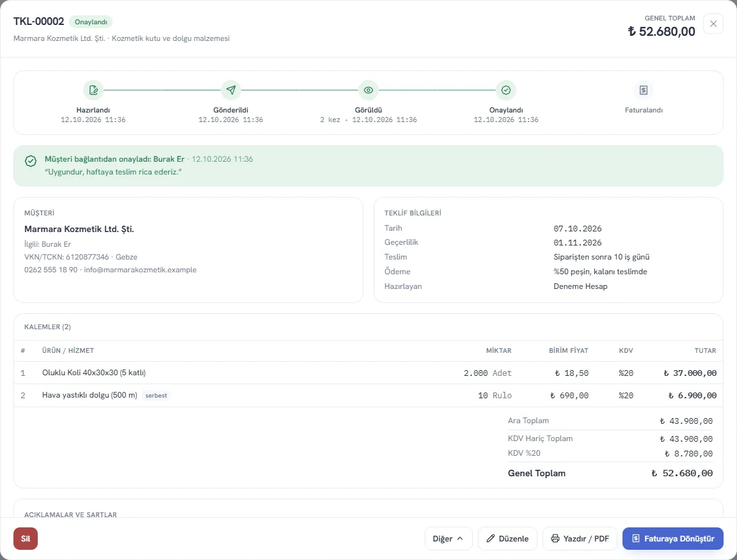The image size is (737, 560).
Task: Click the Genel Toplam row in totals
Action: coord(610,473)
